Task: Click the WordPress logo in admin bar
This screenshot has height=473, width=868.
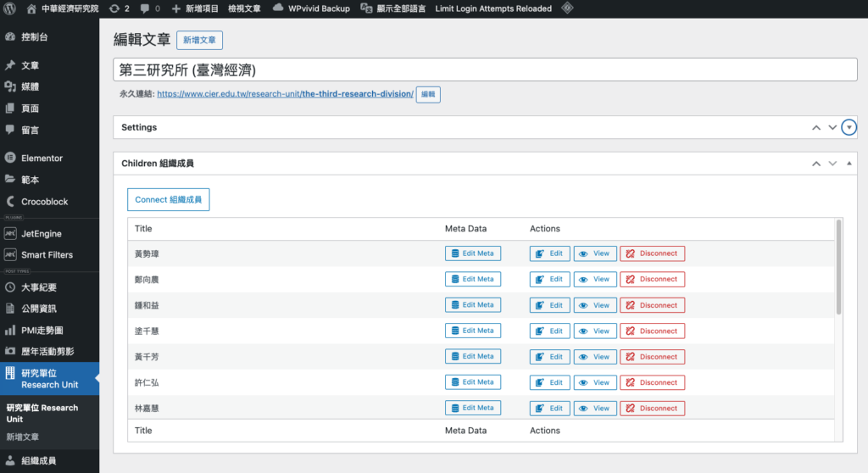Action: pos(9,8)
